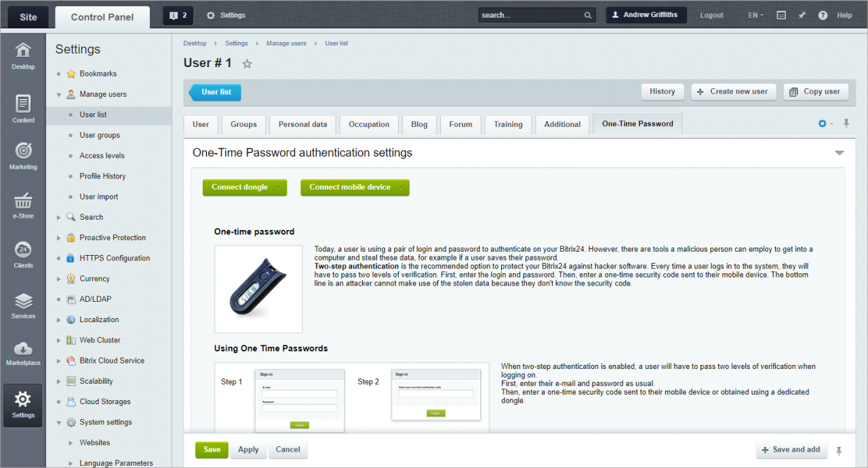Screen dimensions: 868x468
Task: Click the Step 1 sign-in thumbnail
Action: pos(300,400)
